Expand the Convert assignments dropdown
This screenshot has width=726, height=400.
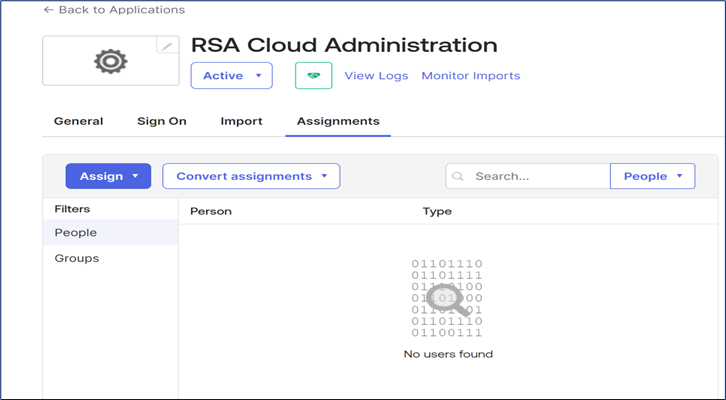coord(251,176)
